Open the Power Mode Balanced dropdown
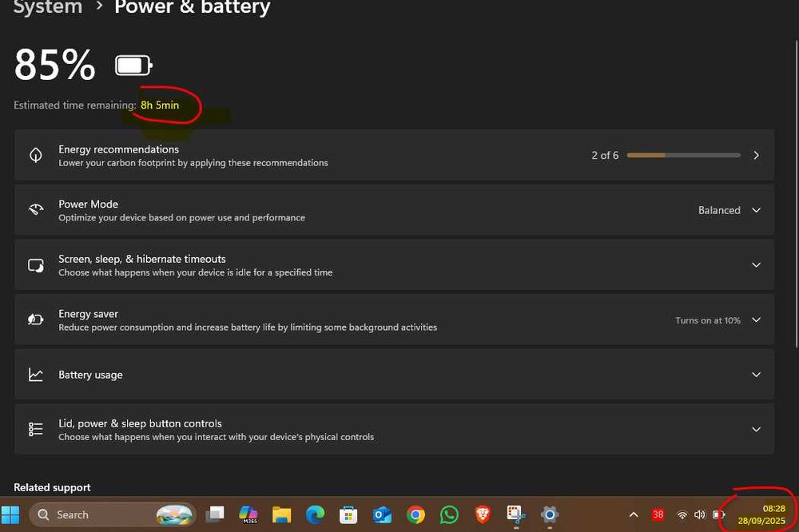Viewport: 799px width, 532px height. click(x=729, y=210)
